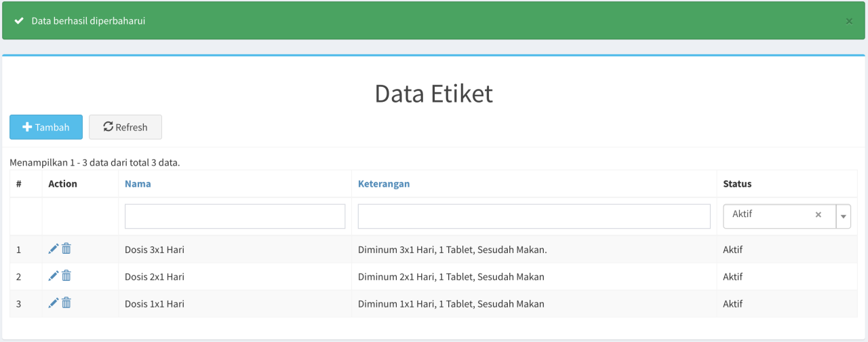The width and height of the screenshot is (868, 342).
Task: Sort table by Keterangan column
Action: click(384, 184)
